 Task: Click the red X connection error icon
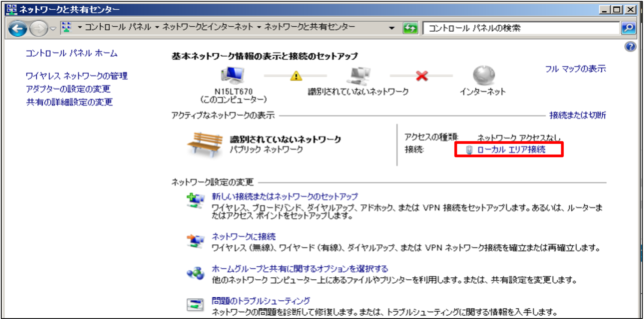[x=422, y=76]
